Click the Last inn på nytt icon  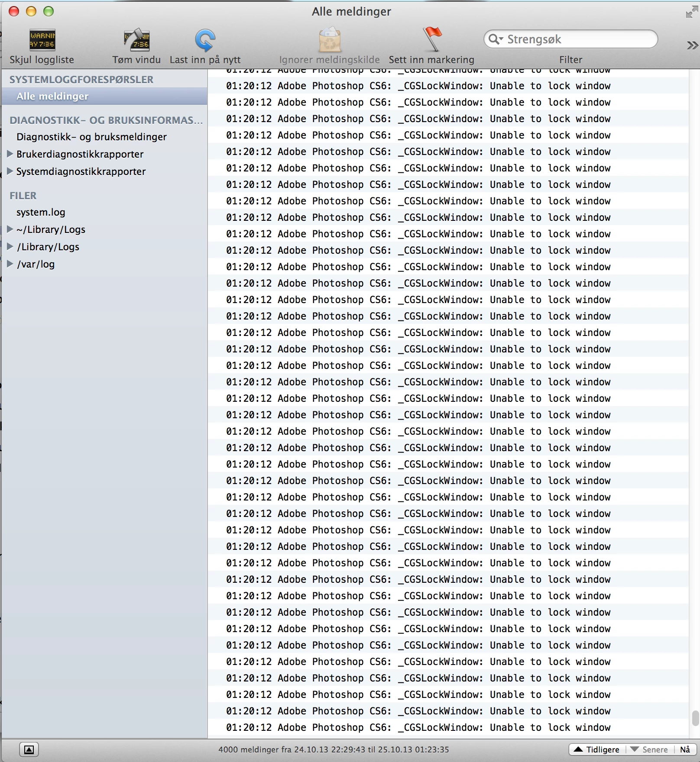click(x=205, y=40)
